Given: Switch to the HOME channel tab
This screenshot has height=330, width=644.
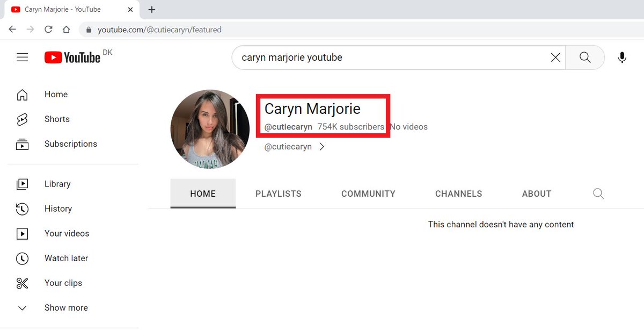Looking at the screenshot, I should coord(203,193).
